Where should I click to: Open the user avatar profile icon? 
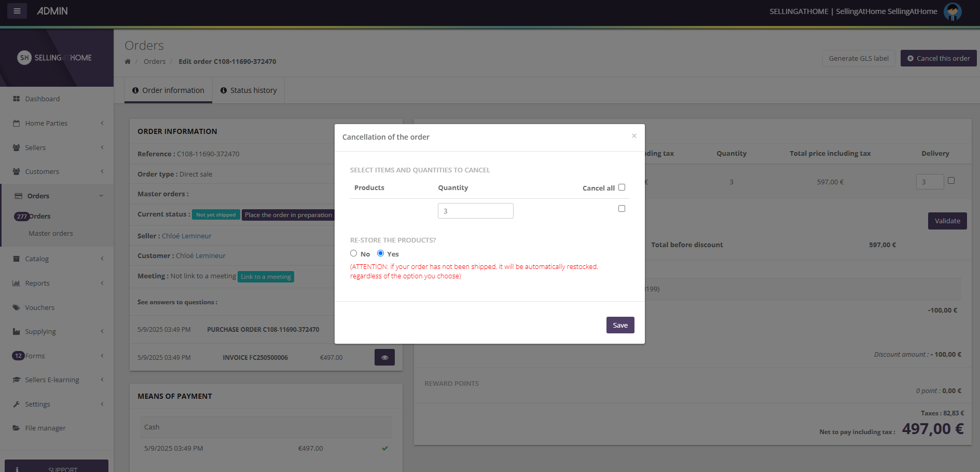click(x=952, y=11)
